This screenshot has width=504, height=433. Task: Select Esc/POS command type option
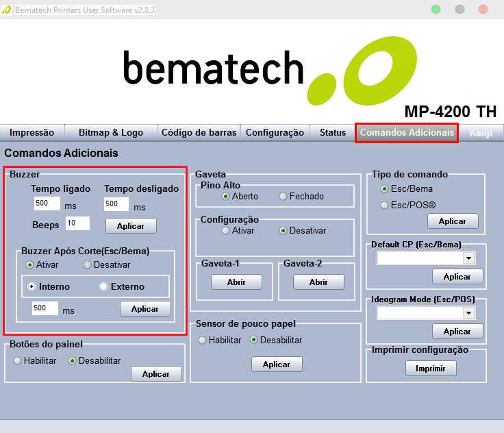click(x=385, y=205)
